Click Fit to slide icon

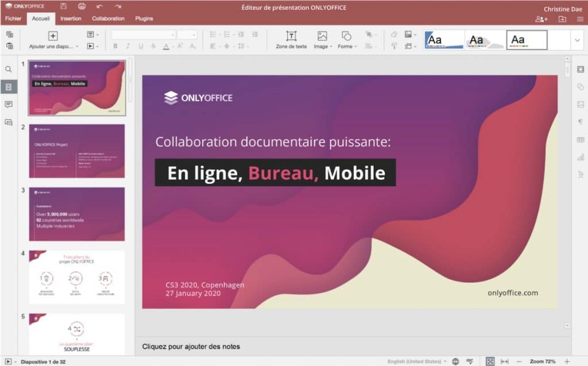(490, 361)
